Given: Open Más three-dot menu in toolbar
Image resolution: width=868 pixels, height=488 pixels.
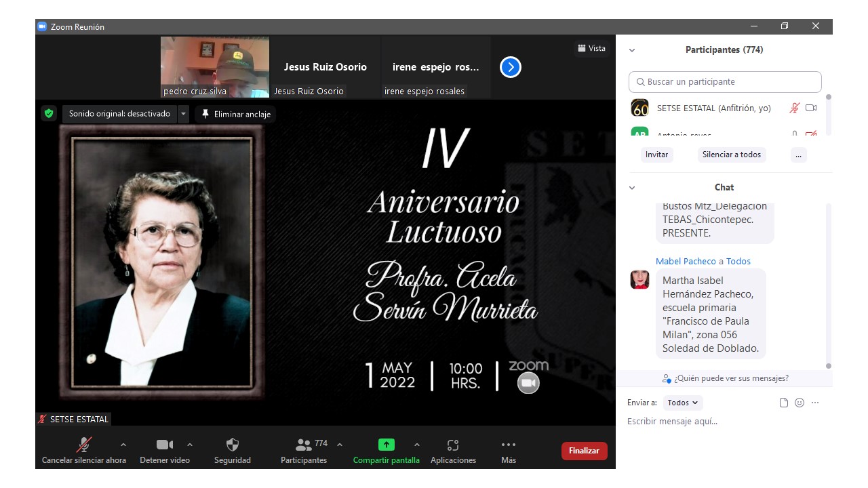Looking at the screenshot, I should pos(509,451).
